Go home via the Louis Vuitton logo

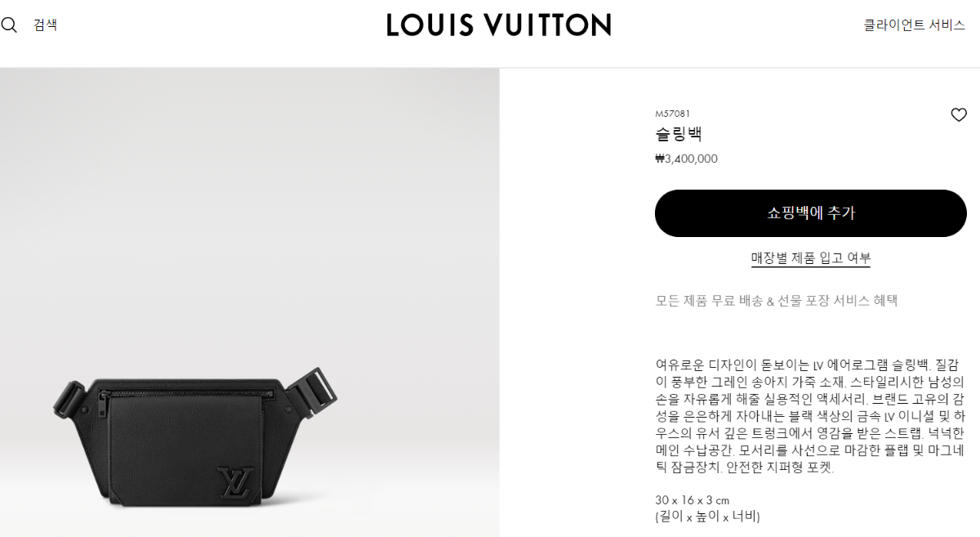pos(499,25)
